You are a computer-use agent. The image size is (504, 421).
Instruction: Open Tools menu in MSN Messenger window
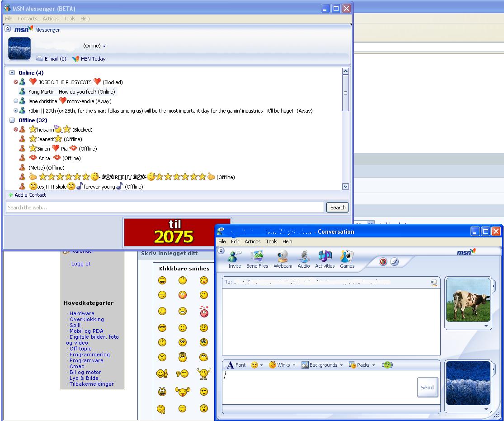click(x=70, y=19)
